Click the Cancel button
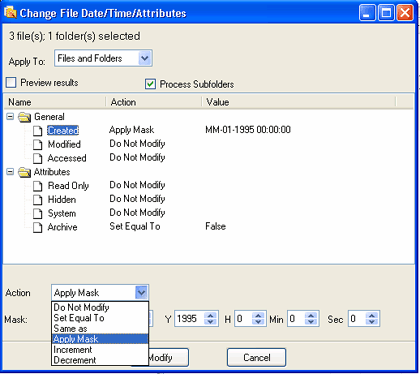The height and width of the screenshot is (374, 420). click(x=256, y=357)
